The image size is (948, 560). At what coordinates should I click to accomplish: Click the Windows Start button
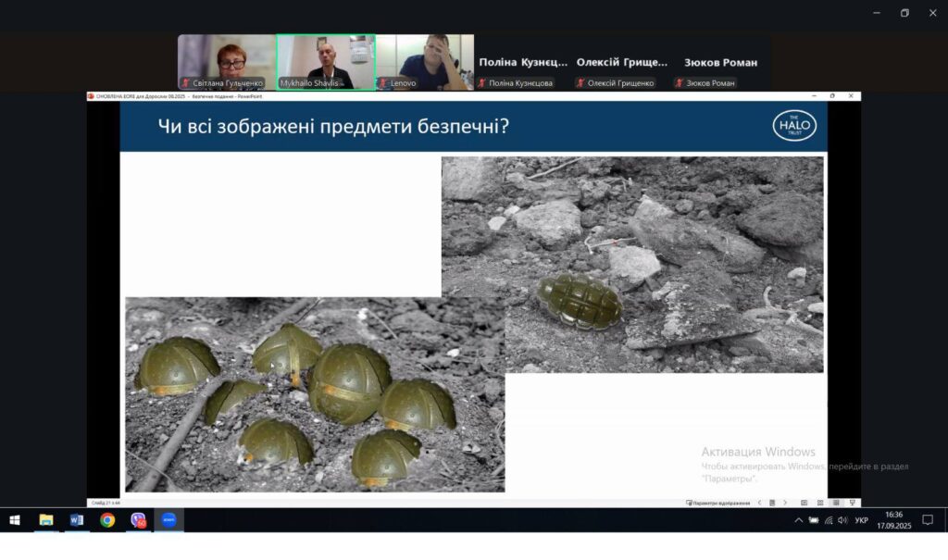coord(14,520)
